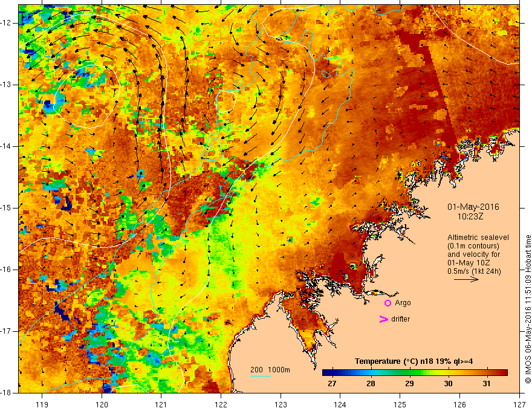Click the longitude axis label 125
Viewport: 532px width, 411px height.
[x=400, y=404]
